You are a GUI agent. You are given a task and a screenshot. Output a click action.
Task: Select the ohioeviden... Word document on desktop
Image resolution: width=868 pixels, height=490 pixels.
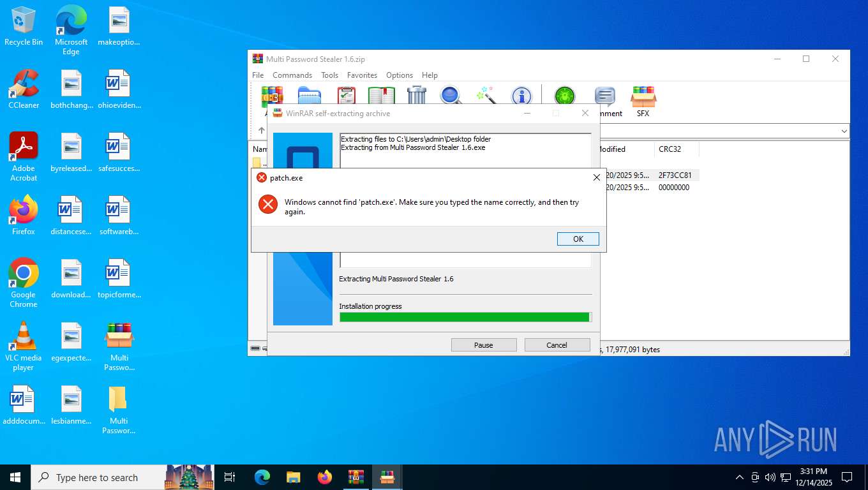(119, 89)
